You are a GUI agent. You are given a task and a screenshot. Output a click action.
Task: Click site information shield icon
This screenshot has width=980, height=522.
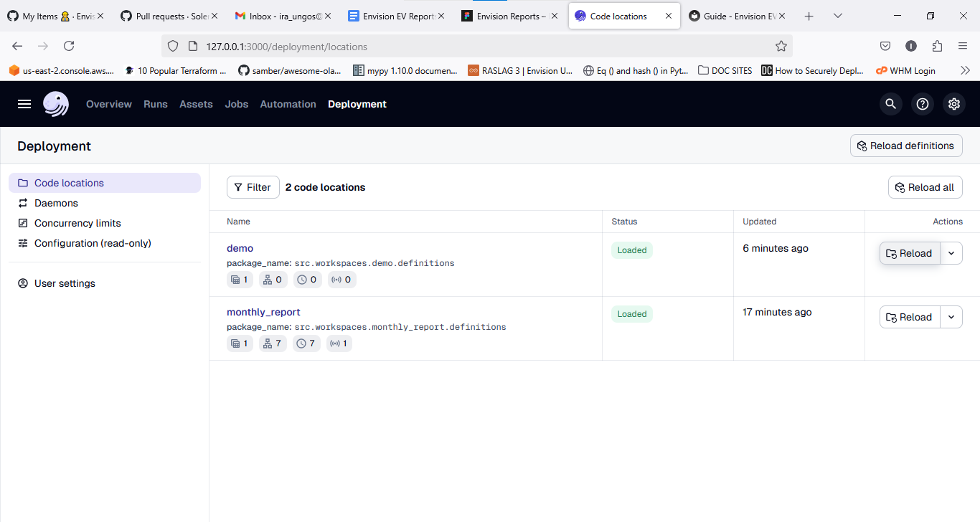point(172,46)
